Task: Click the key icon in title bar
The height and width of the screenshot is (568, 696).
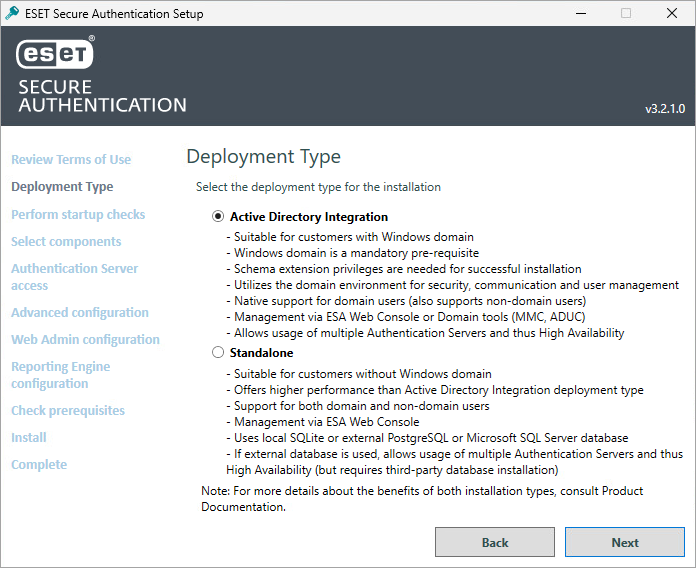Action: (12, 13)
